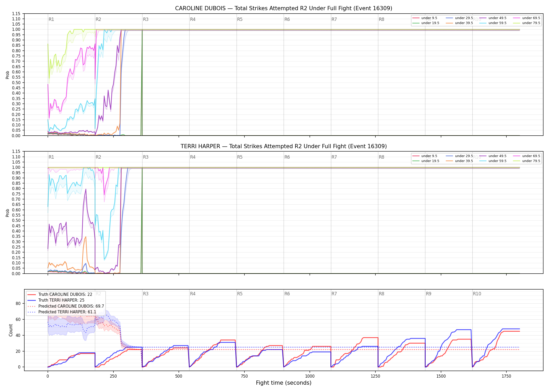Screen dimensions: 549x392
Task: Click 'under 49.5' legend entry in Terri Harper chart
Action: [493, 156]
